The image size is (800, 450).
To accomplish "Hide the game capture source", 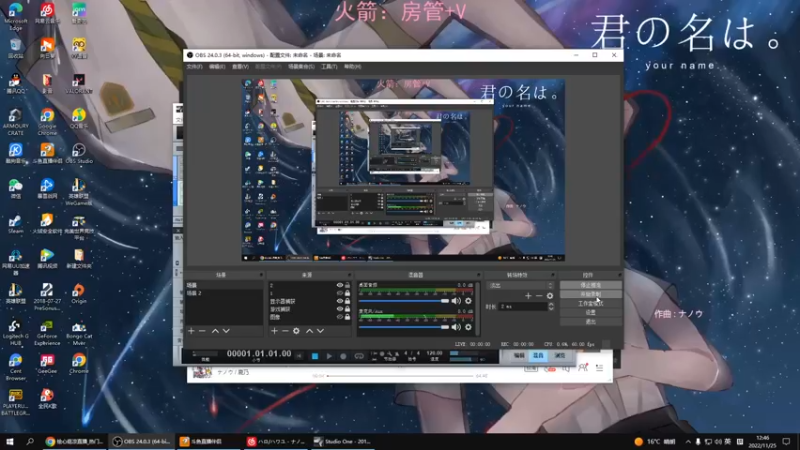I will point(340,309).
